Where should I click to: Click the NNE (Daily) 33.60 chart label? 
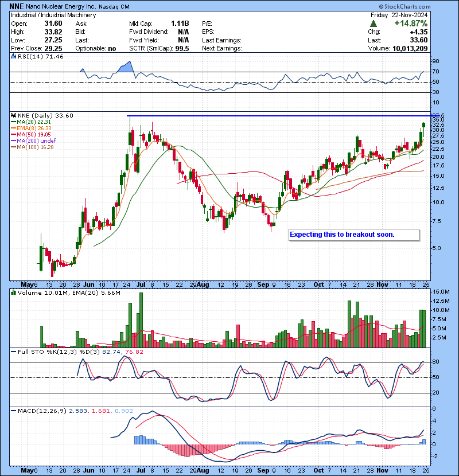coord(45,115)
